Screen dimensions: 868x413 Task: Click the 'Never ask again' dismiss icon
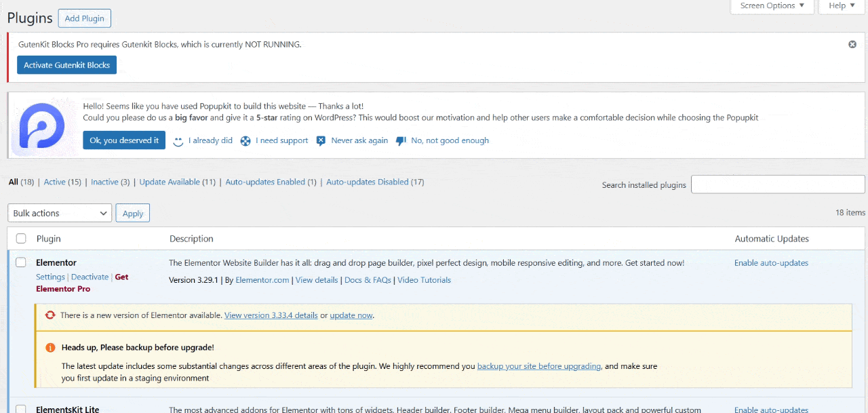tap(321, 141)
